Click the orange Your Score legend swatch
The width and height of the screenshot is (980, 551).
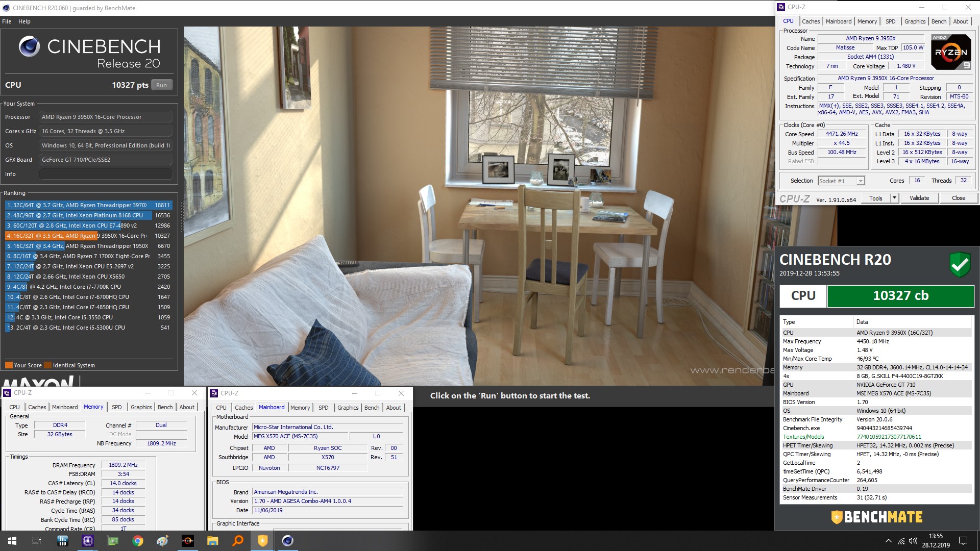(9, 365)
